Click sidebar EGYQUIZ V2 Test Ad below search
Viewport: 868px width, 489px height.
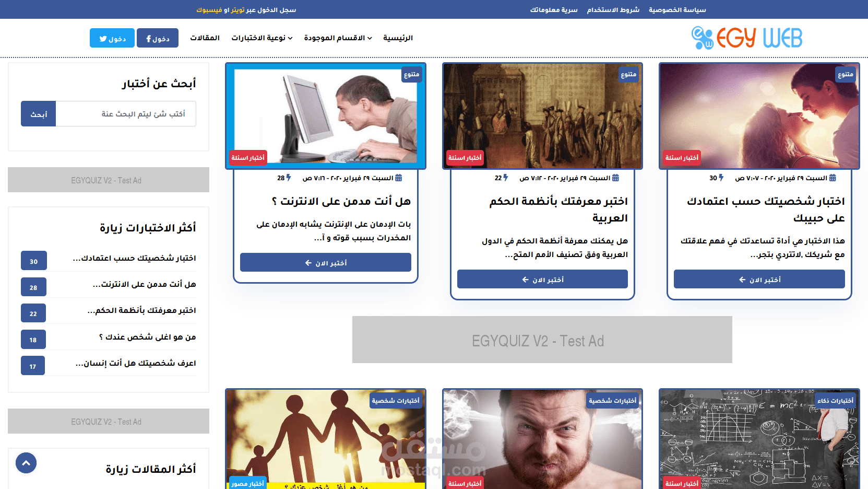click(109, 180)
